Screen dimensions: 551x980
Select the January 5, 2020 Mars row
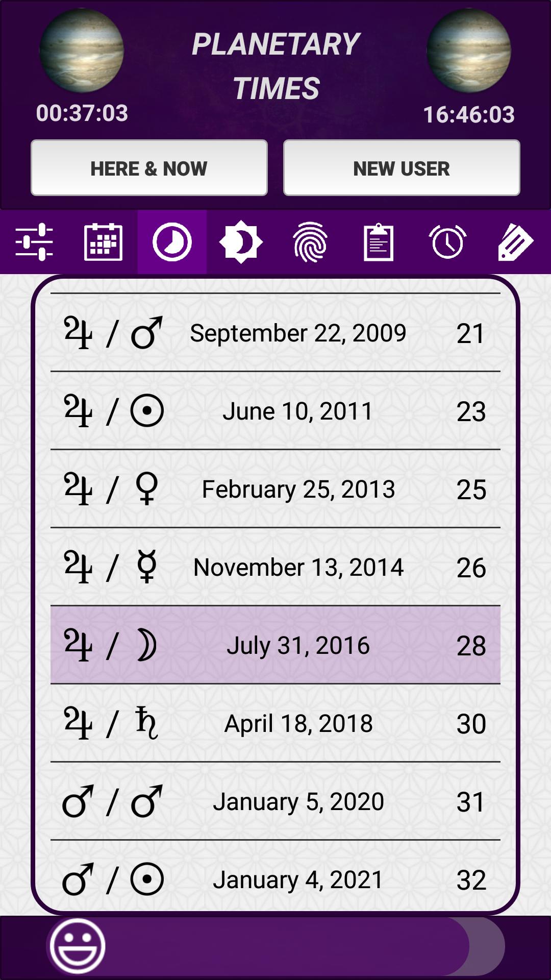(x=275, y=801)
